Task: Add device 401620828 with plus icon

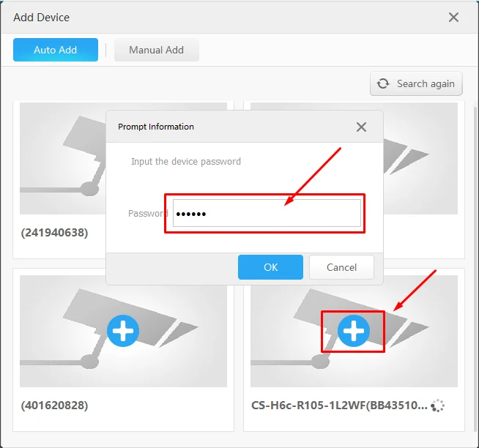Action: click(x=123, y=331)
